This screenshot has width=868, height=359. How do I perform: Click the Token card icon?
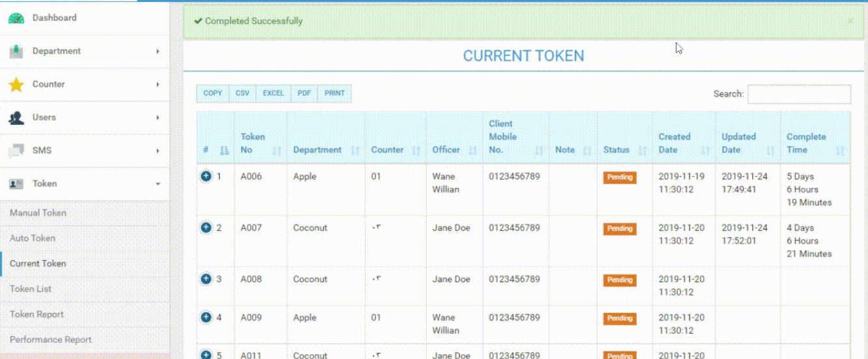coord(16,184)
